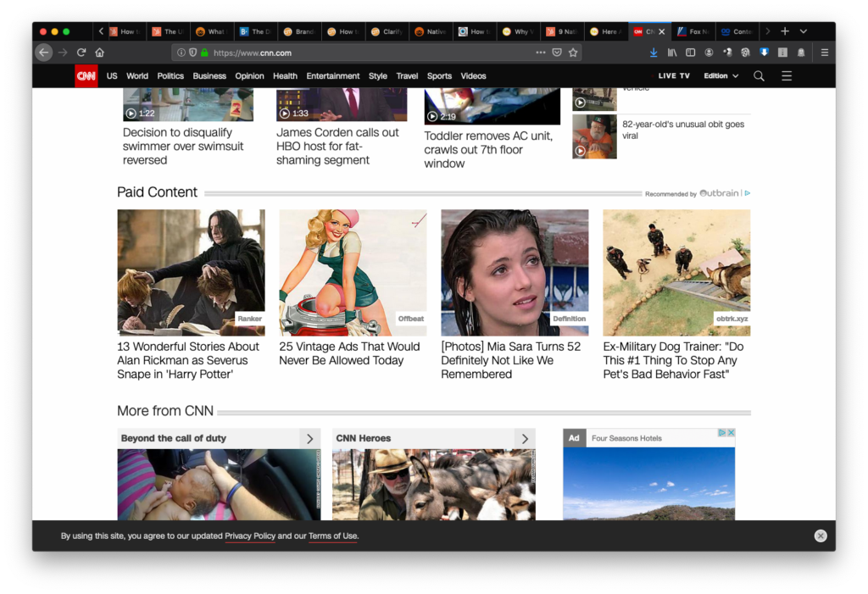Open the Style section
This screenshot has height=594, width=868.
pos(378,76)
